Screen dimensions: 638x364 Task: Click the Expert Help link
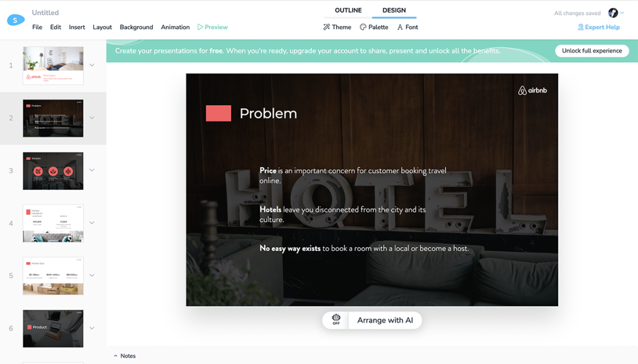click(602, 27)
